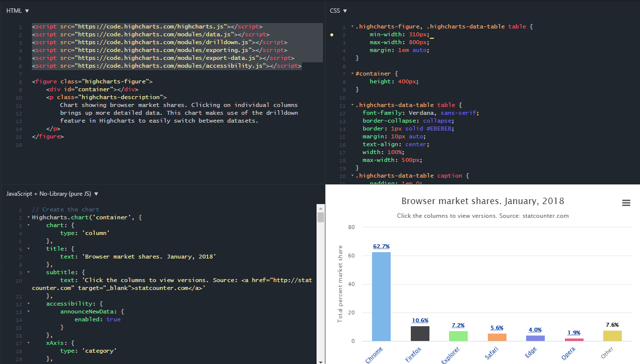Click the 'font-family: Verdana, sans-serif;' line
640x364 pixels.
[421, 113]
